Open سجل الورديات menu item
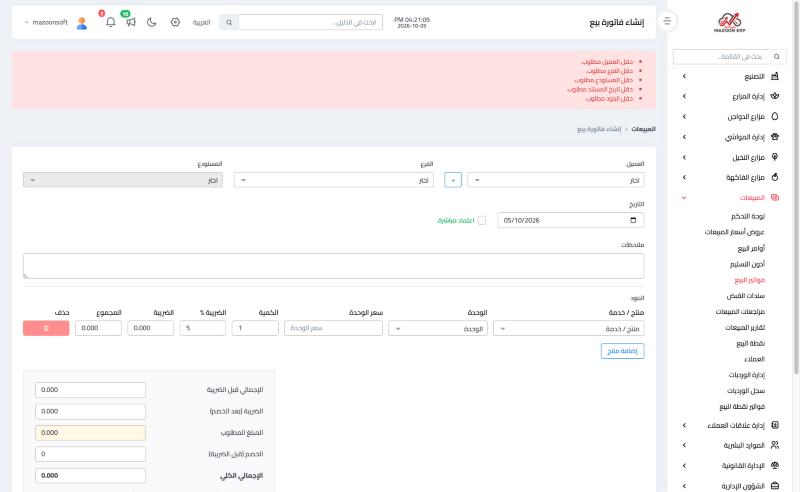The width and height of the screenshot is (800, 492). pos(745,391)
